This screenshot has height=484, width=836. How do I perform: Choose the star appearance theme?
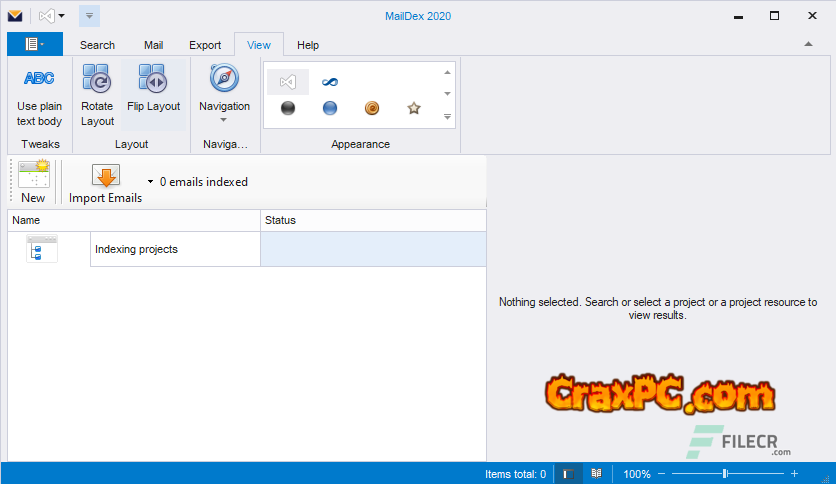(x=414, y=108)
